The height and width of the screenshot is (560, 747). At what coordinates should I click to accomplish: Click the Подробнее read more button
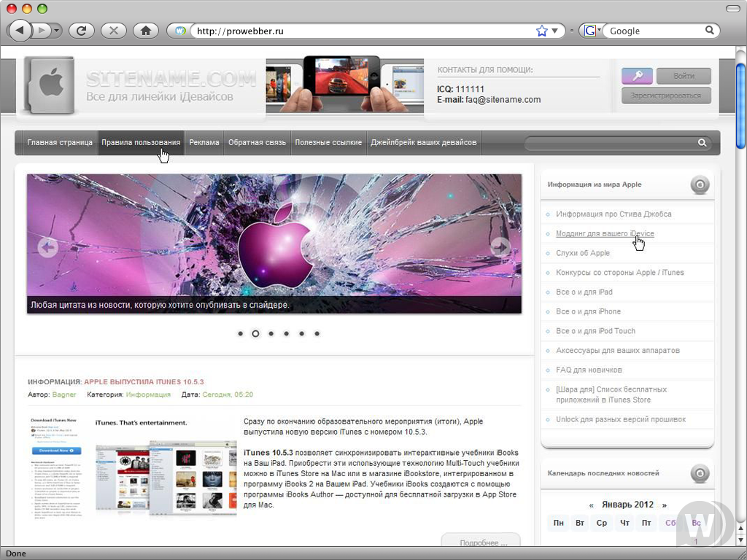pos(481,542)
